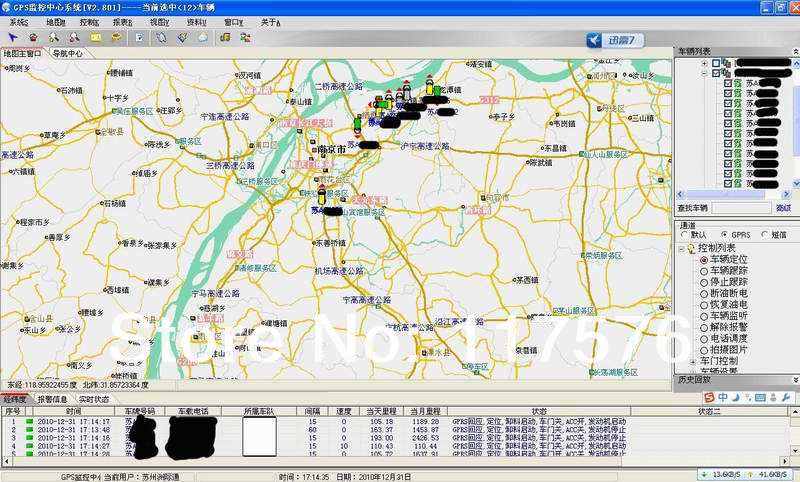This screenshot has width=800, height=482.
Task: Activate the zoom-in magnifier tool
Action: click(54, 37)
